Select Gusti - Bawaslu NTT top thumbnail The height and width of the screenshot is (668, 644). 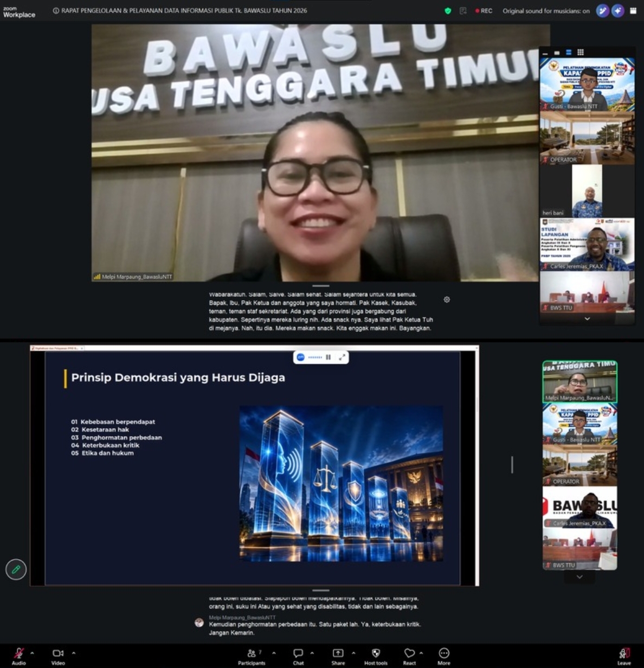(587, 85)
